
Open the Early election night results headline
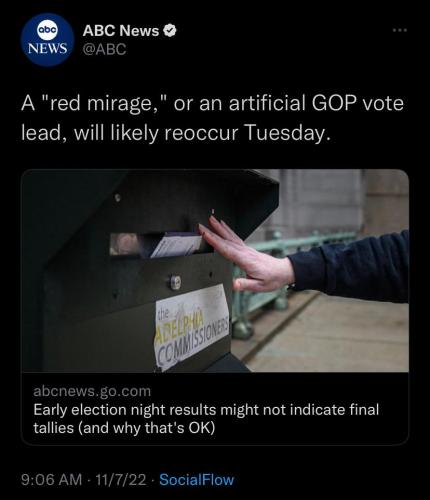[x=206, y=410]
